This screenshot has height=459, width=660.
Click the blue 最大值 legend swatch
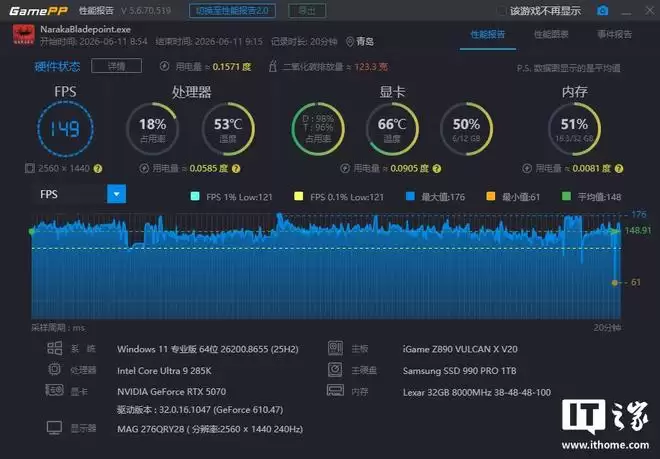pos(410,196)
